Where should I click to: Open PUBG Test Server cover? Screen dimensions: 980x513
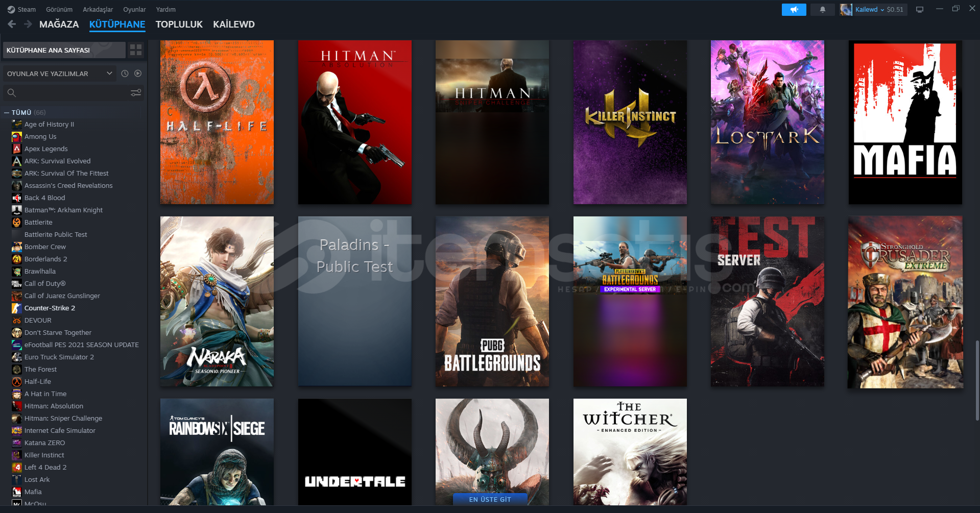(x=768, y=301)
